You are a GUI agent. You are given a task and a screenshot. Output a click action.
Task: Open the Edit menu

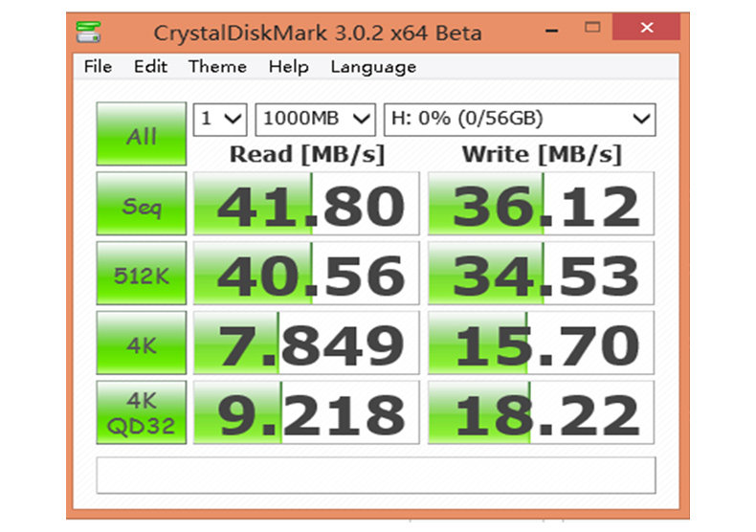150,67
